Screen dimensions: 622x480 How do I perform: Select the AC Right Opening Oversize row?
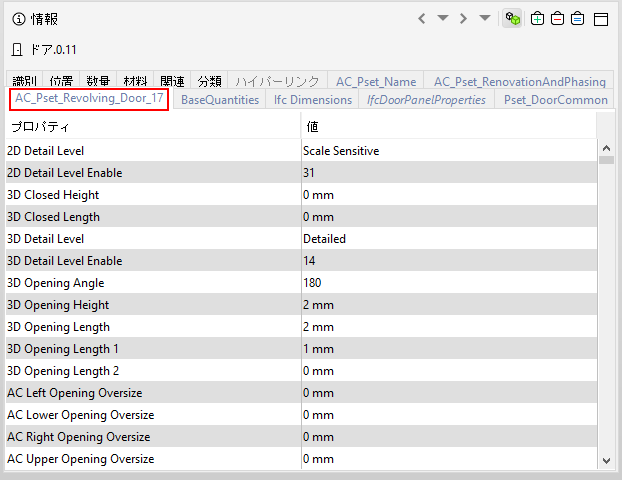pos(301,436)
